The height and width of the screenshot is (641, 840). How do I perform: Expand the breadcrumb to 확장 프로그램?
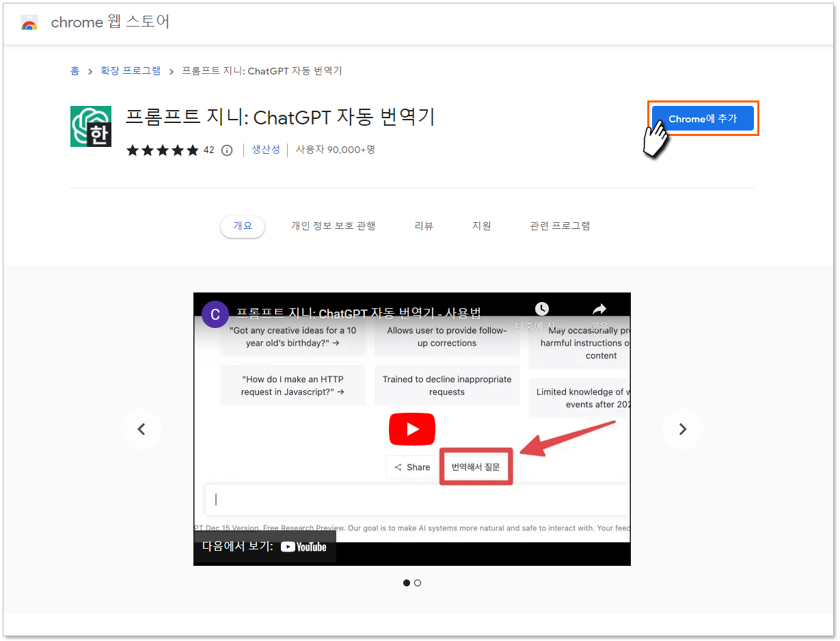click(131, 70)
